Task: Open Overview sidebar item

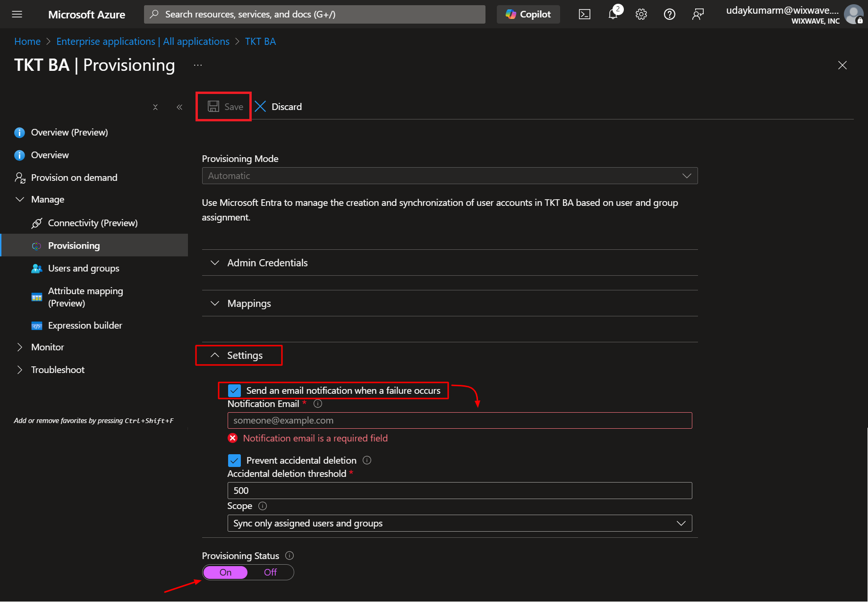Action: point(50,155)
